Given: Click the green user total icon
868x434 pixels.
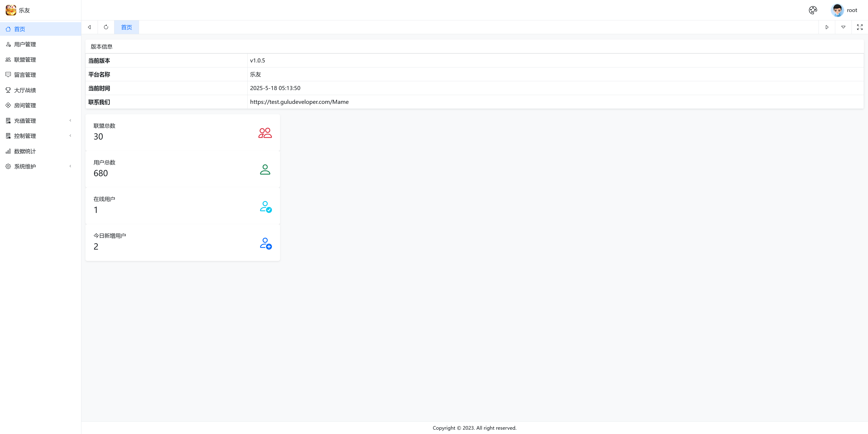Looking at the screenshot, I should coord(265,169).
